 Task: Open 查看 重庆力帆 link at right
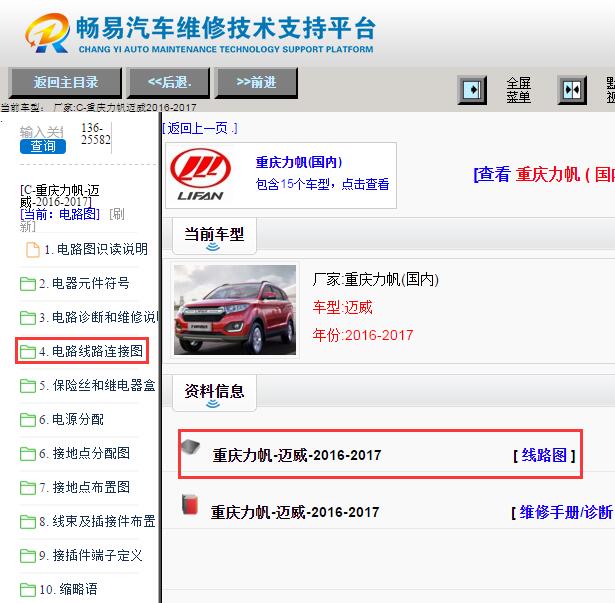(x=544, y=174)
